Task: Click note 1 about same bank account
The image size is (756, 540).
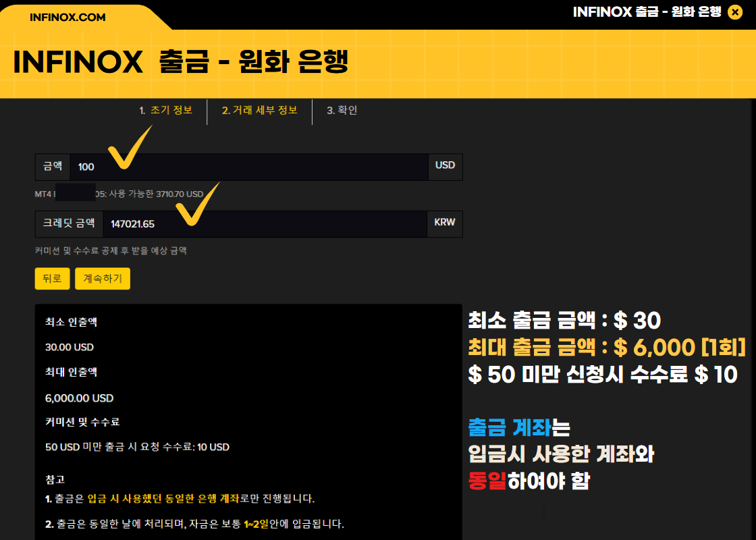Action: pyautogui.click(x=180, y=499)
